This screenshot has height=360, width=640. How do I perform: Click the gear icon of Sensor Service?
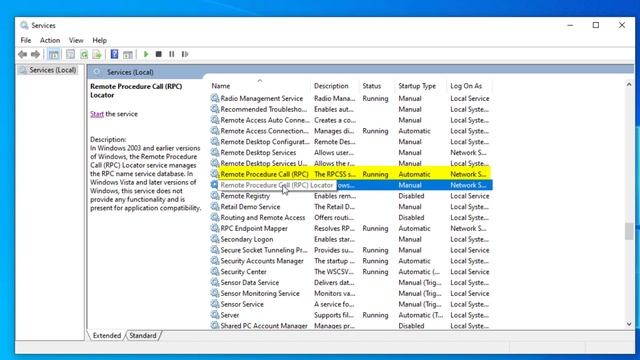tap(215, 304)
